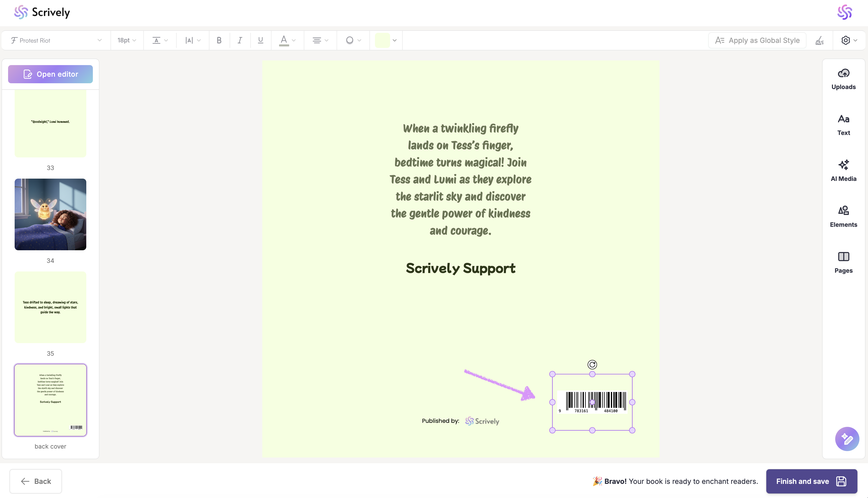Click Apply as Global Style
The height and width of the screenshot is (498, 868).
pos(757,40)
